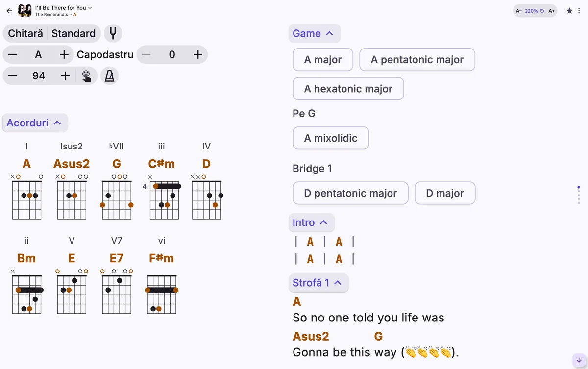Collapse the Strofă 1 section

(318, 283)
